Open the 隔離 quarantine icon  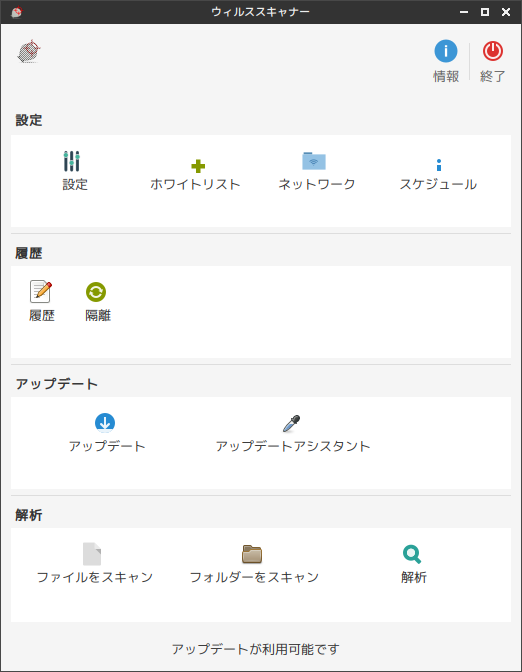pyautogui.click(x=96, y=292)
